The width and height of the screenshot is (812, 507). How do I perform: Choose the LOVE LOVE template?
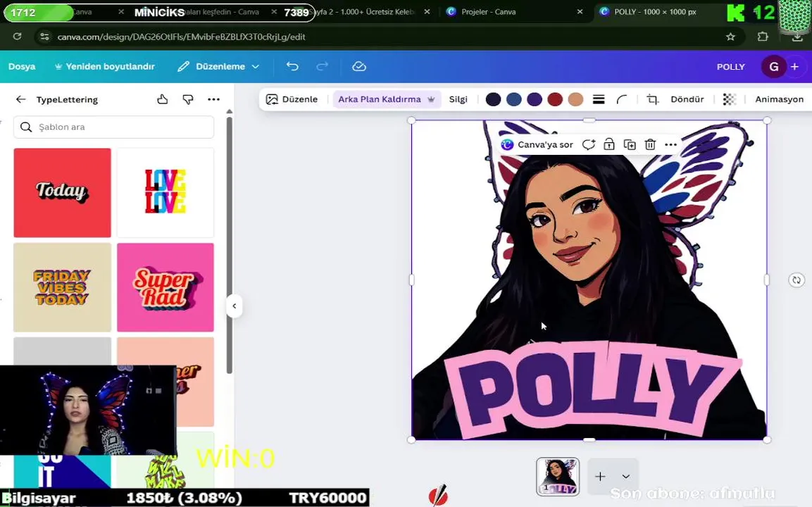click(165, 193)
